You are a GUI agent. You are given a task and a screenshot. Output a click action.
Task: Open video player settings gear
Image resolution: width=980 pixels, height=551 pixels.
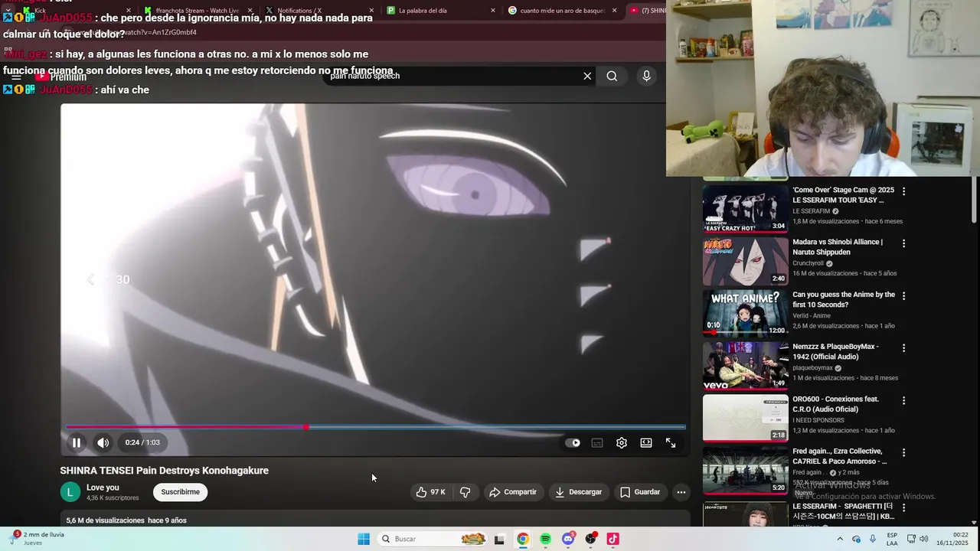622,442
